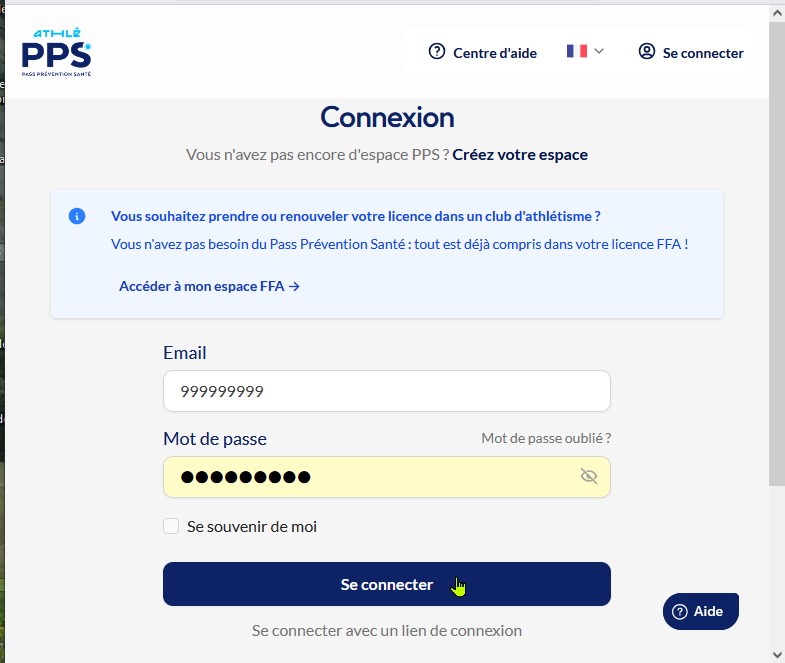Screen dimensions: 785x663
Task: Toggle password visibility eye icon
Action: (x=589, y=476)
